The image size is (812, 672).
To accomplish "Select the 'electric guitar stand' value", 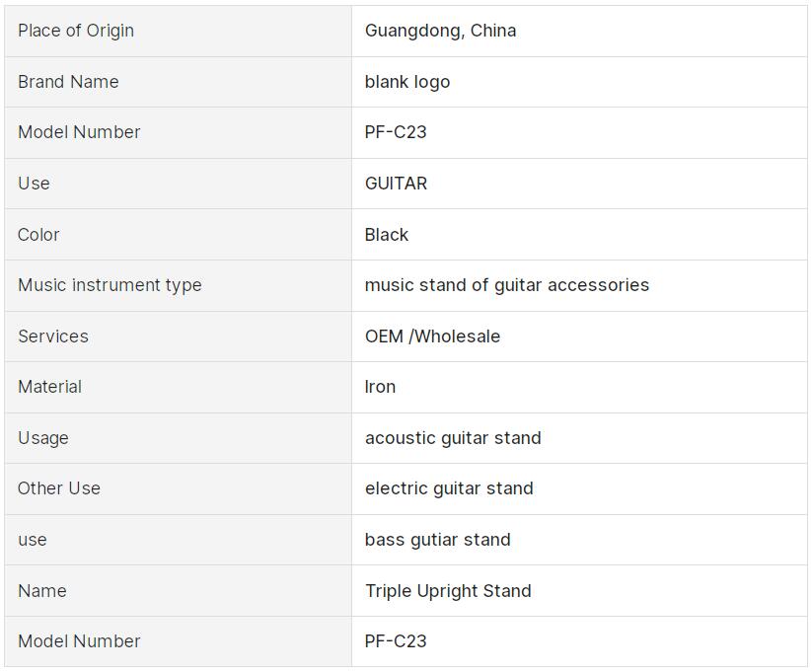I will coord(449,488).
